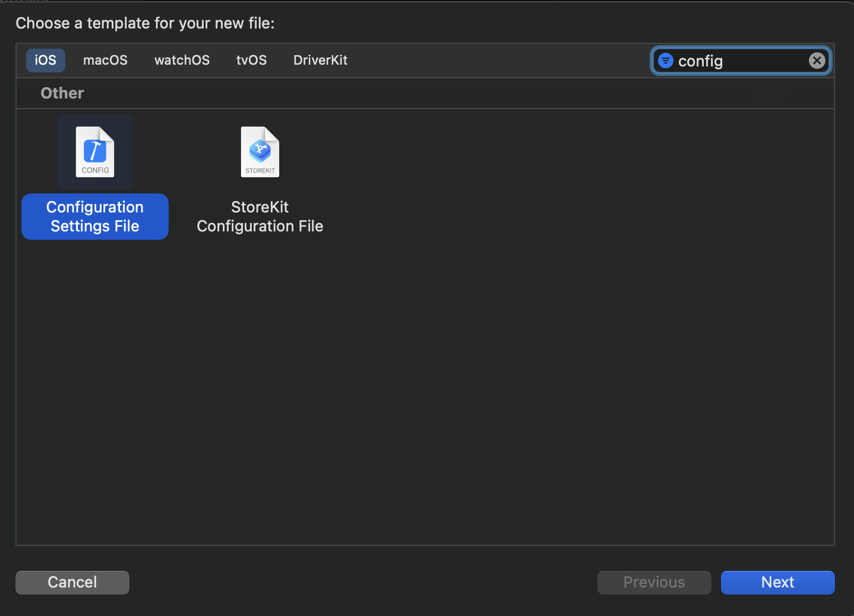Switch to the DriverKit platform tab
The height and width of the screenshot is (616, 854).
click(321, 61)
